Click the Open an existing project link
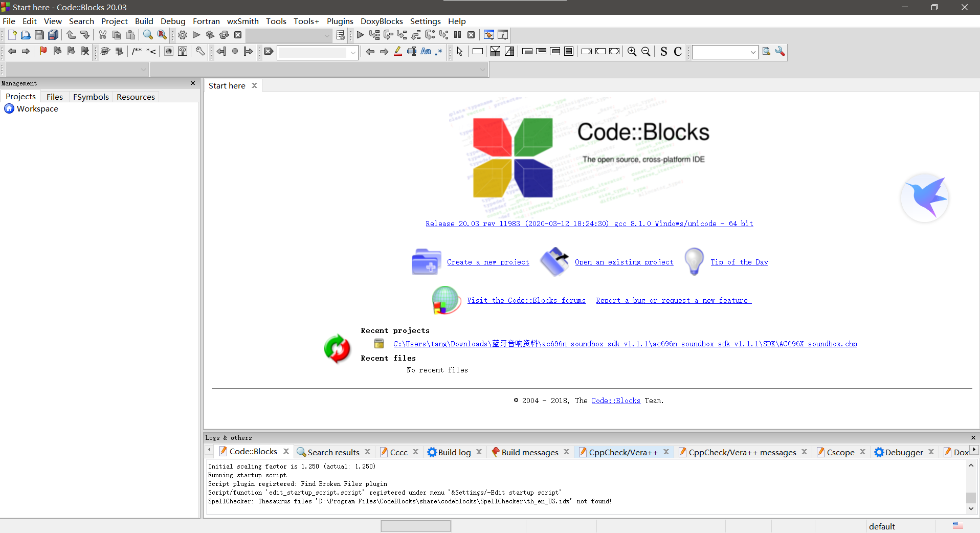The width and height of the screenshot is (980, 533). (624, 262)
